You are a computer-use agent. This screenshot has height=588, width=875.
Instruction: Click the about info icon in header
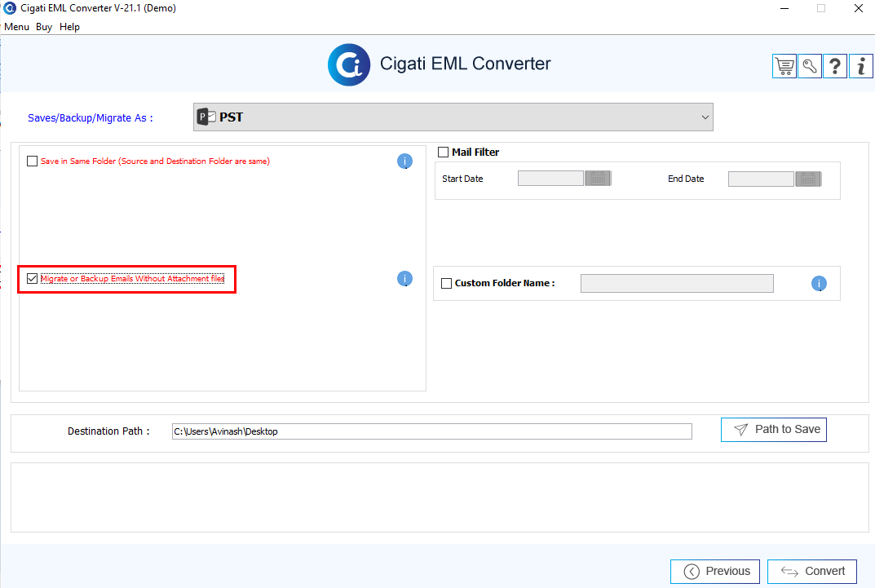(x=861, y=66)
